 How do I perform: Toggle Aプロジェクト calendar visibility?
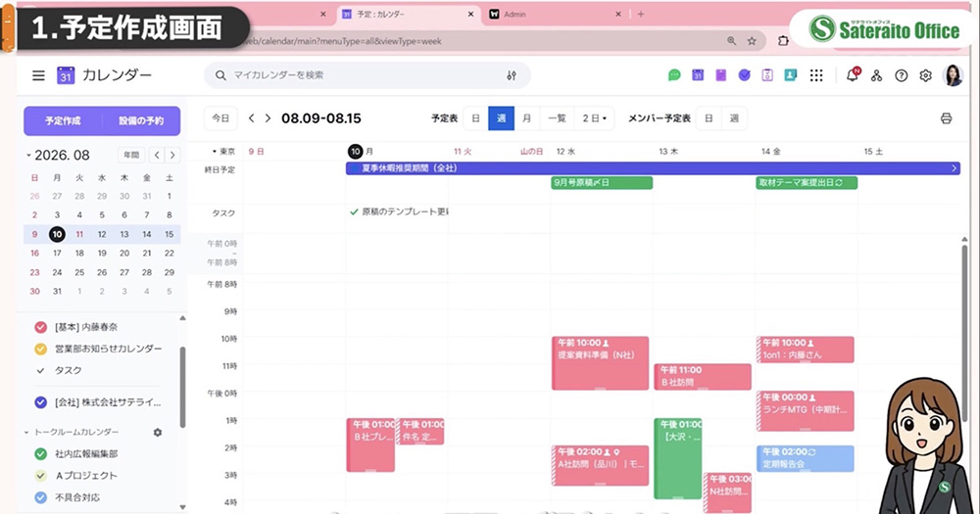coord(40,476)
